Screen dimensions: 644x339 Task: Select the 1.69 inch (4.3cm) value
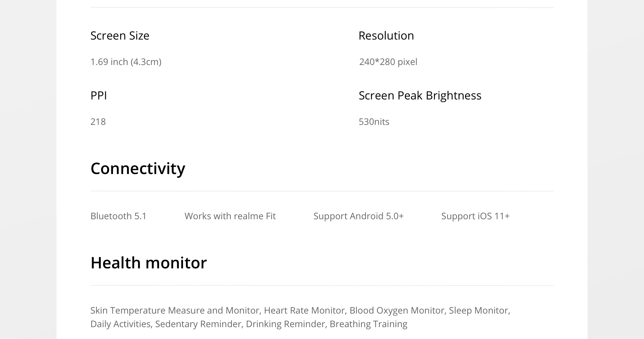tap(126, 62)
